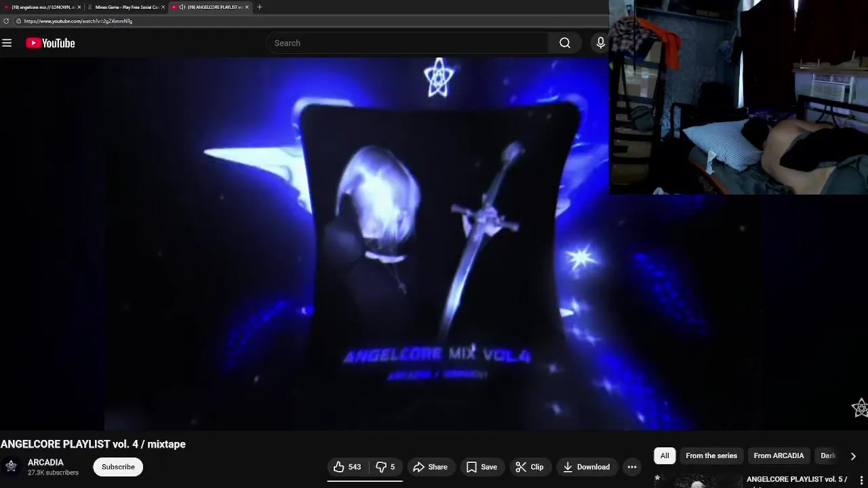868x488 pixels.
Task: Open more actions three-dot menu
Action: 632,467
